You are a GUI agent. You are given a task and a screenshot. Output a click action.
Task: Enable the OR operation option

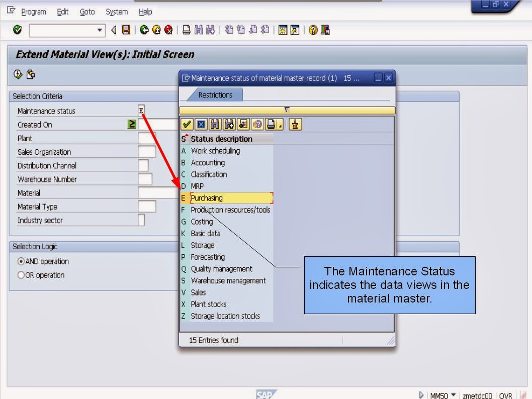[21, 275]
